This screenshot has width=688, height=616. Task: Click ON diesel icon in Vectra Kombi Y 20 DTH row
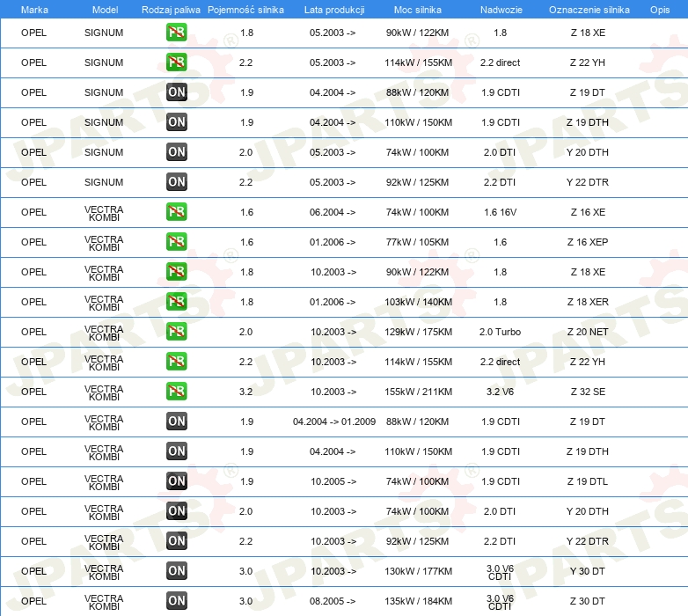(176, 510)
